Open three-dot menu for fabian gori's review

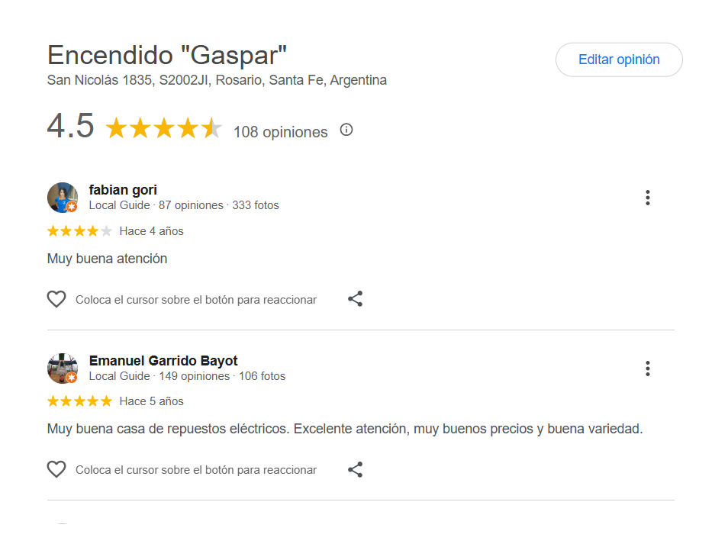[x=647, y=198]
